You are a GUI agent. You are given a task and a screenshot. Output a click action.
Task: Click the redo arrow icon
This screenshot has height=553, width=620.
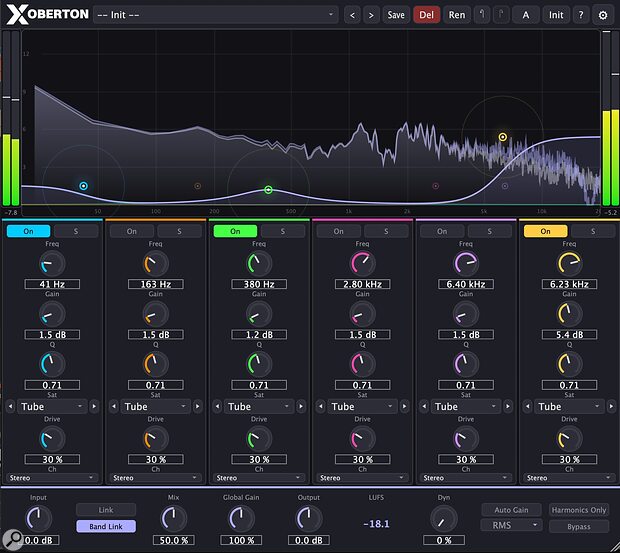click(x=501, y=15)
